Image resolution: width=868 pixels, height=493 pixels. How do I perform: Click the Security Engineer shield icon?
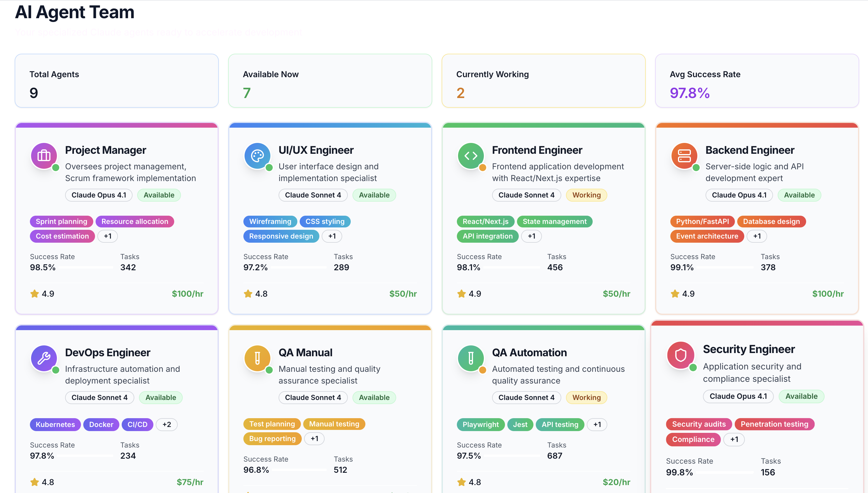(680, 355)
